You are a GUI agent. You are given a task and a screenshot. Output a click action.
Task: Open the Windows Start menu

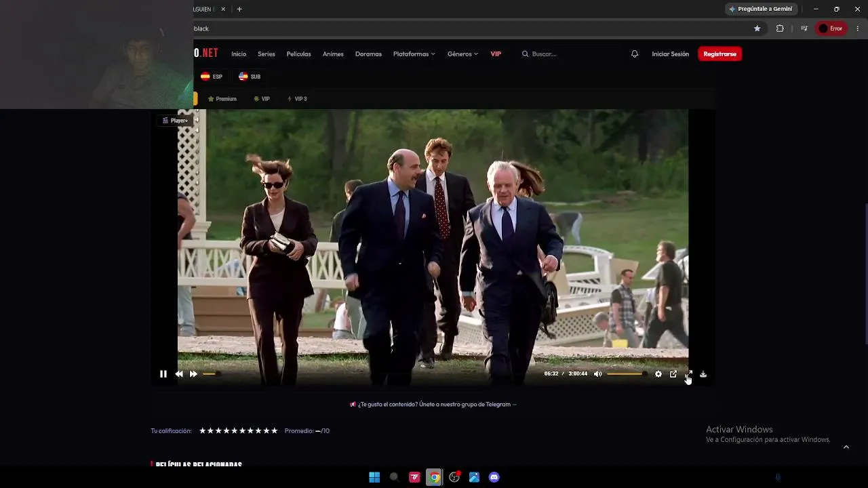click(x=374, y=477)
